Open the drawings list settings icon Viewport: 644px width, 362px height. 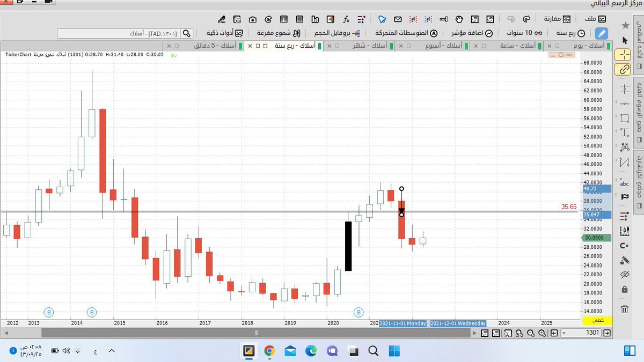point(624,216)
